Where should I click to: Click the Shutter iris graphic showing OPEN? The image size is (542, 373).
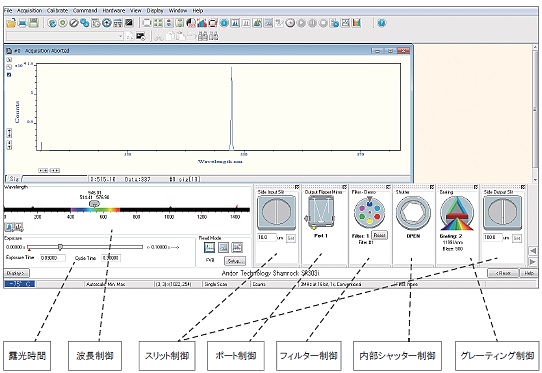click(413, 213)
